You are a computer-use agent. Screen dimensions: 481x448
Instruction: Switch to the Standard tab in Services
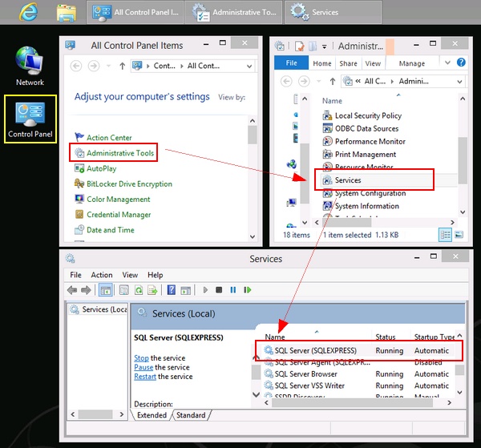tap(191, 415)
